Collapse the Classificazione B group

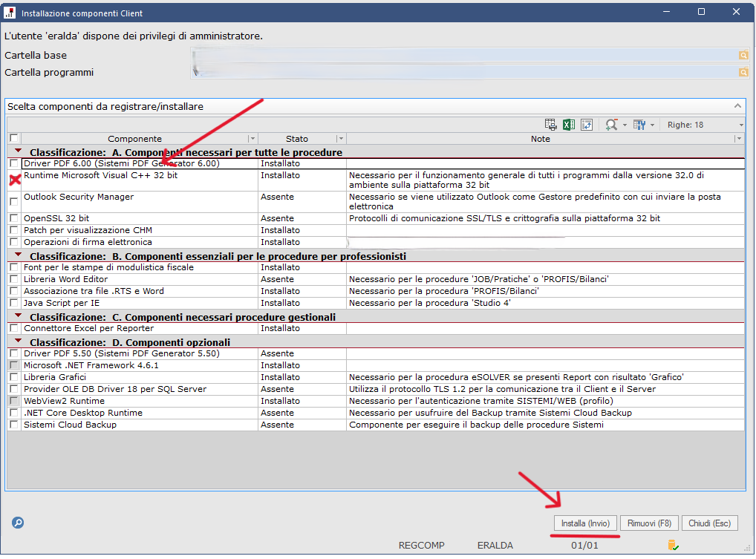click(19, 255)
